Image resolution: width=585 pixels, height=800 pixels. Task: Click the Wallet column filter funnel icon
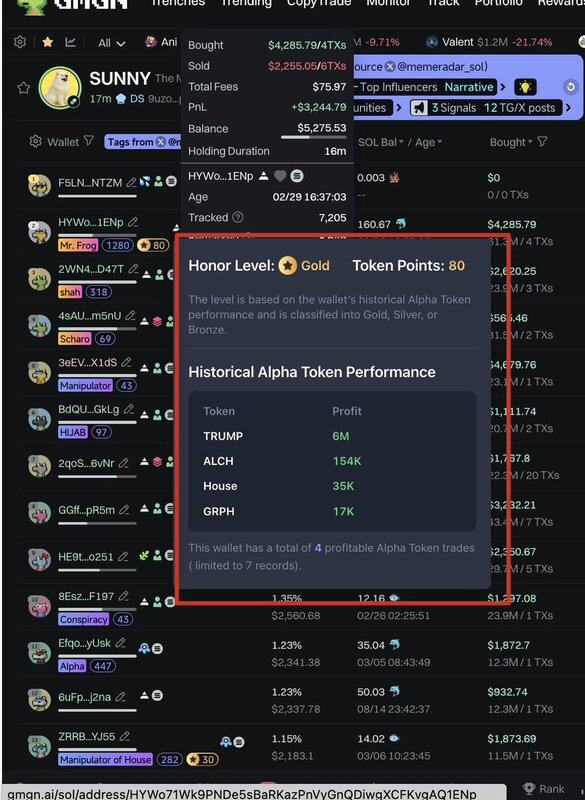(x=89, y=141)
